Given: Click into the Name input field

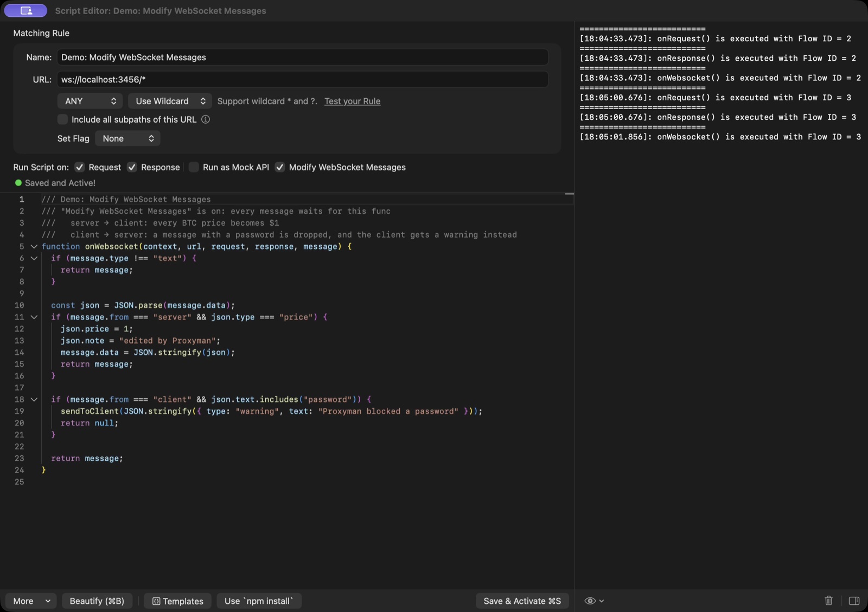Looking at the screenshot, I should tap(303, 57).
